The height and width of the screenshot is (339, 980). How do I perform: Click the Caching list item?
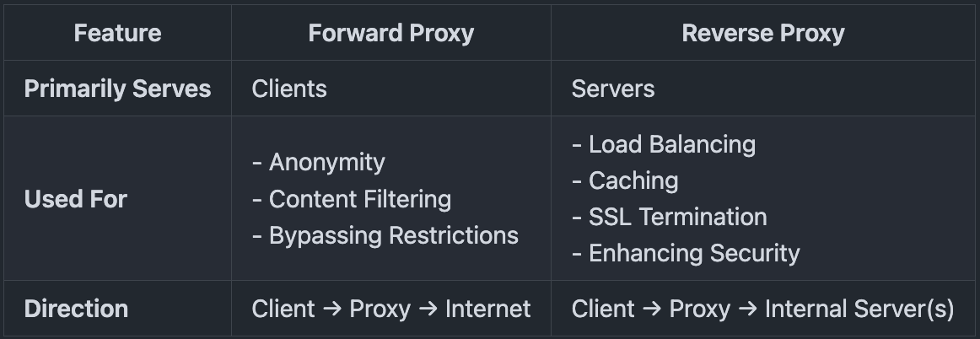[x=633, y=180]
